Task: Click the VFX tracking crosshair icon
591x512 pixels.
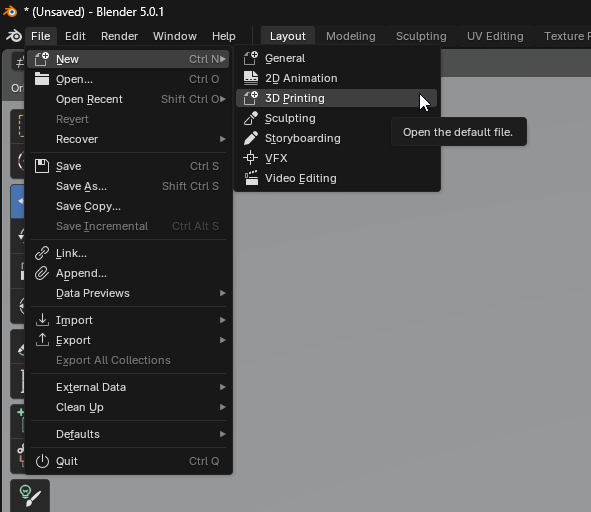Action: [x=251, y=158]
